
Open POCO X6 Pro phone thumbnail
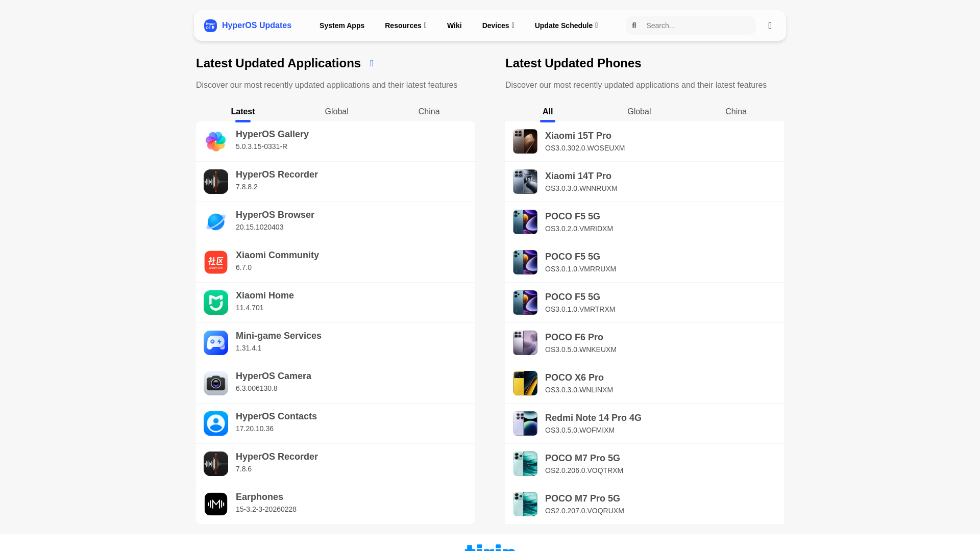[x=525, y=383]
